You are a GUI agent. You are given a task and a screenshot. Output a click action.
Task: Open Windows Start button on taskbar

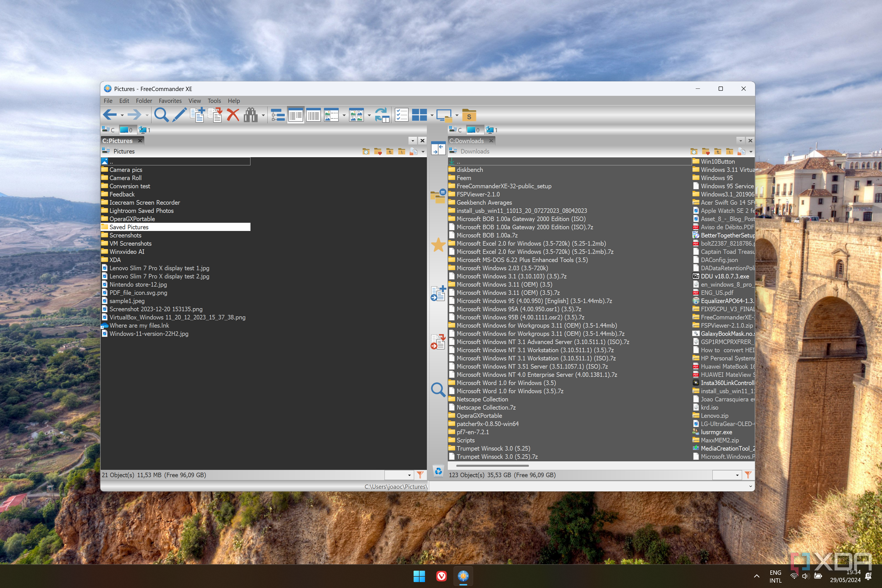419,576
